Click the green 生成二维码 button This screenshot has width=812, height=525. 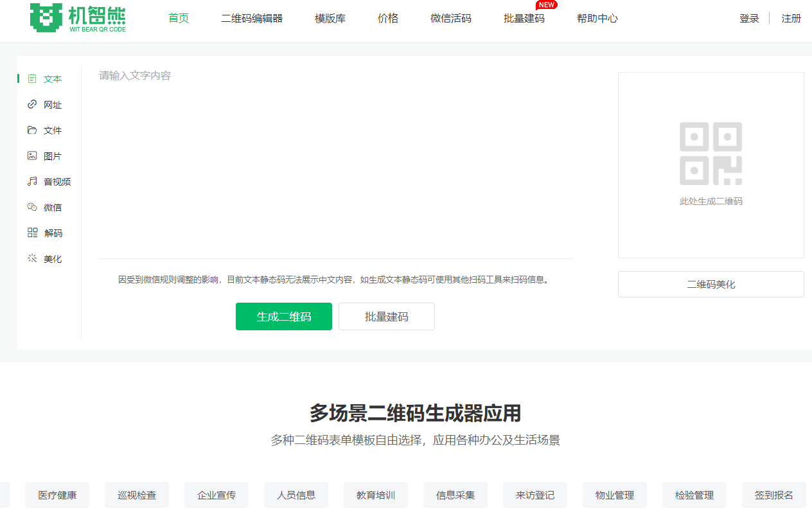coord(284,317)
